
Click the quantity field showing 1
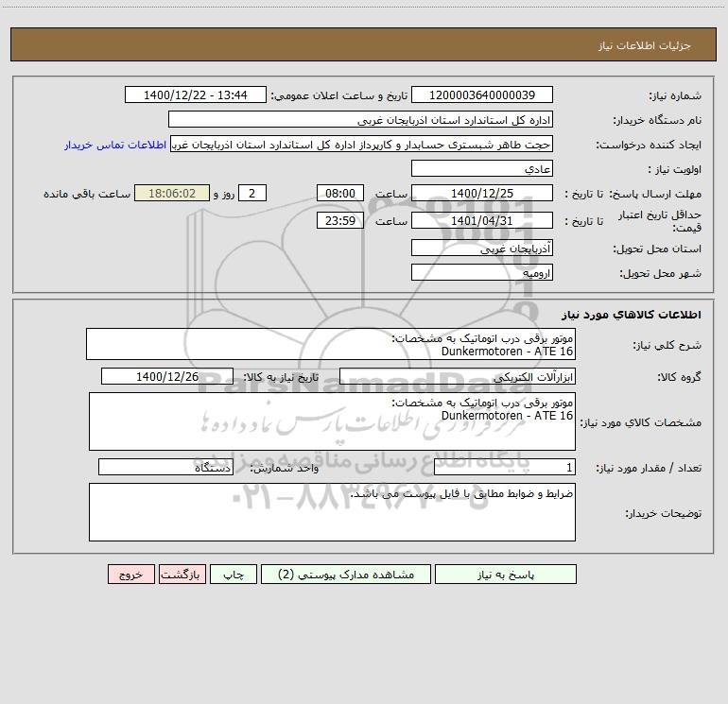coord(505,467)
